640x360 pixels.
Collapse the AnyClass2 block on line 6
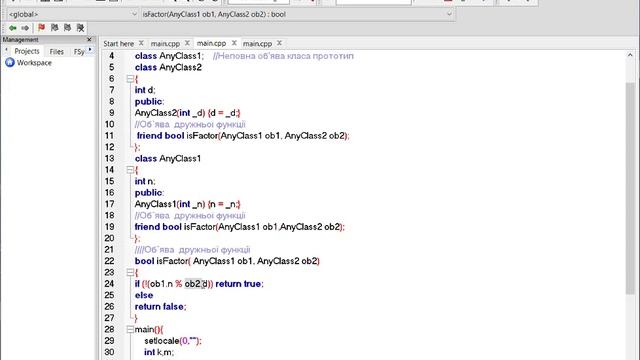pyautogui.click(x=130, y=78)
